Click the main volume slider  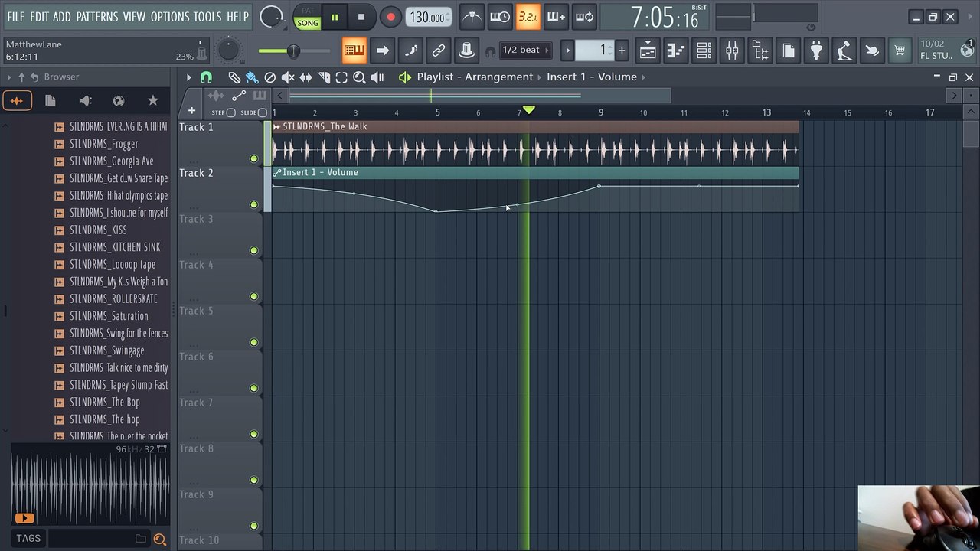(294, 51)
